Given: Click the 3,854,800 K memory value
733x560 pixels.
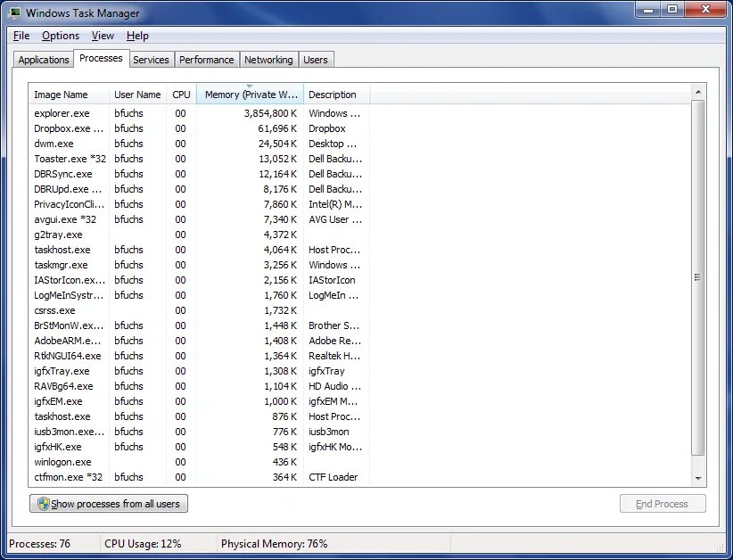Looking at the screenshot, I should 270,113.
